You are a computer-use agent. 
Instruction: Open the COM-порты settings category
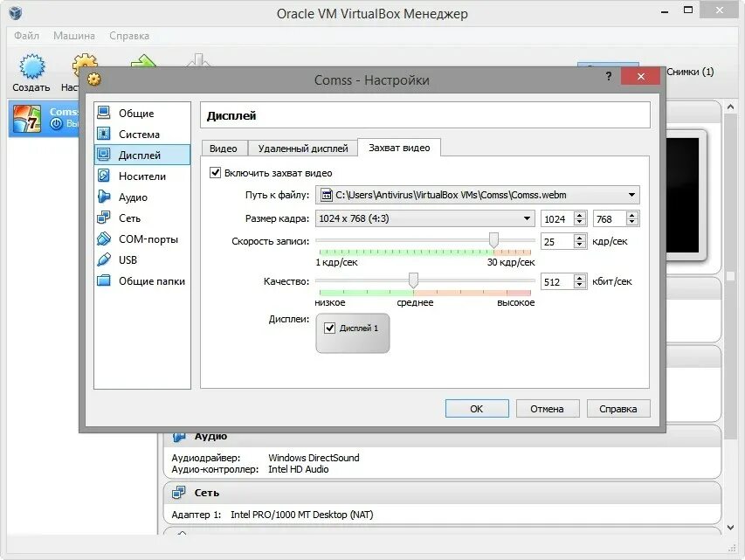tap(142, 239)
